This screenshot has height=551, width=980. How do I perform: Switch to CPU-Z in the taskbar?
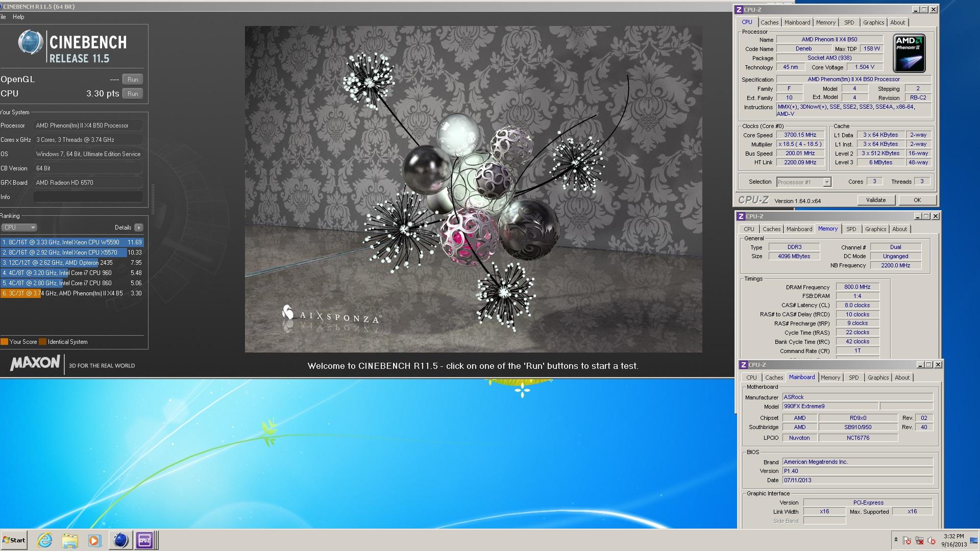click(145, 540)
